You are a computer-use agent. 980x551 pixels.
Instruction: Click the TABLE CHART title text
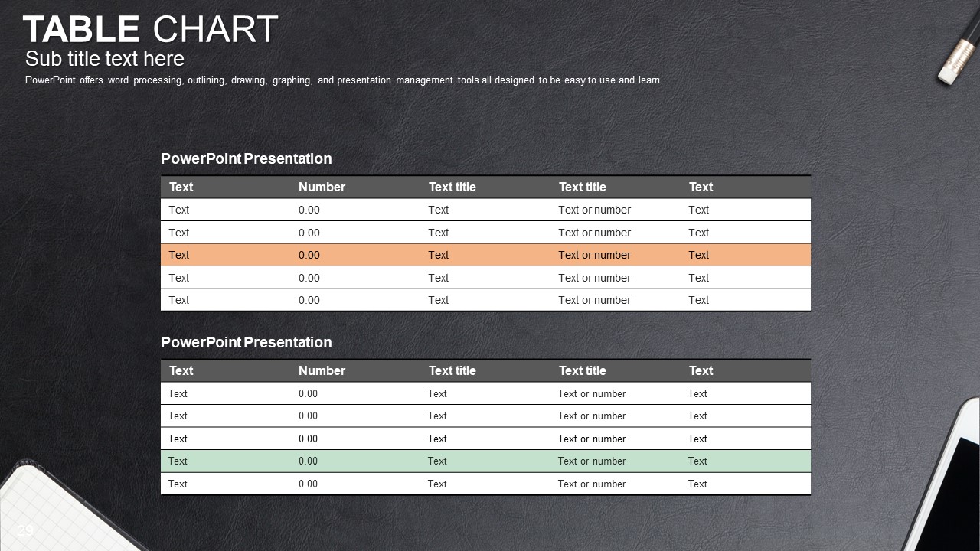(150, 30)
